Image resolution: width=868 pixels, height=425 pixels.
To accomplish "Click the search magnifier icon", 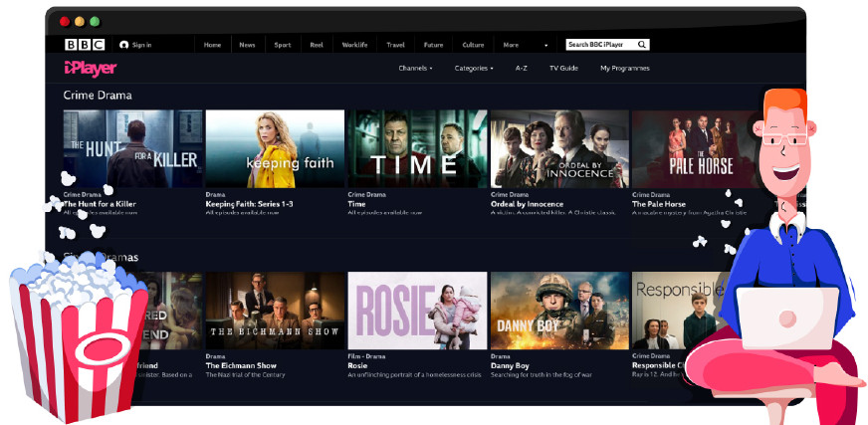I will [642, 45].
